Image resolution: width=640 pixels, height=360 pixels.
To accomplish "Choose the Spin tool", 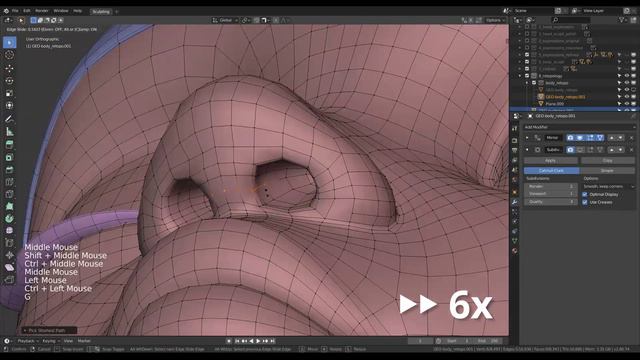I will click(9, 218).
